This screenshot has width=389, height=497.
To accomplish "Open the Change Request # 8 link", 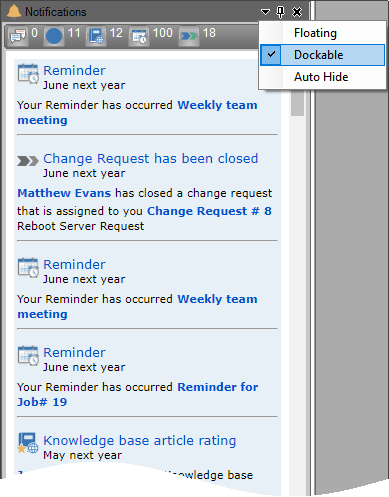I will (209, 211).
